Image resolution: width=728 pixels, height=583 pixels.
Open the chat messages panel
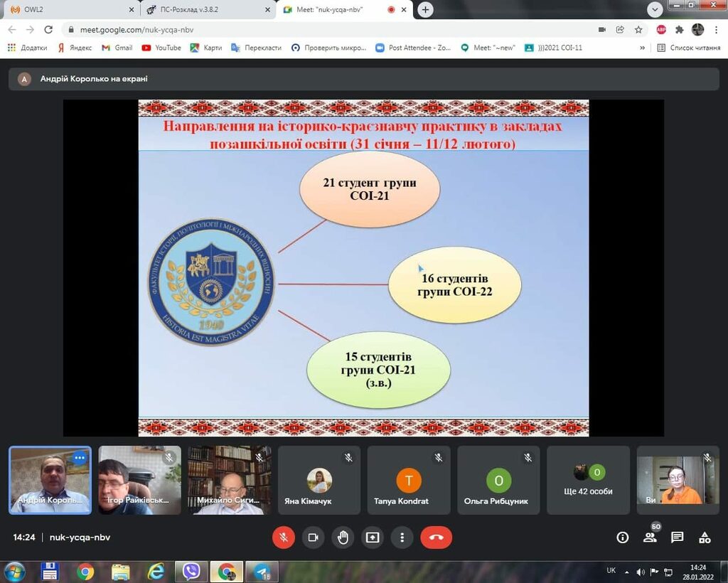(678, 537)
